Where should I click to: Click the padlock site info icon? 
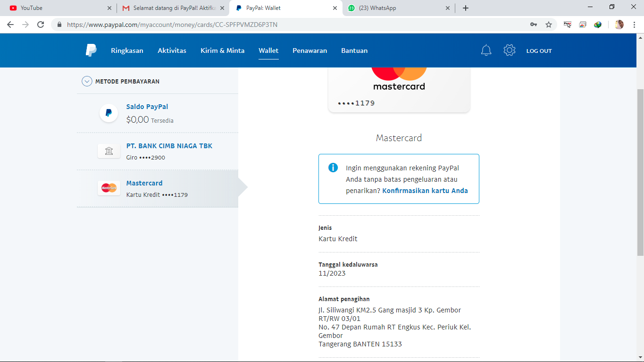pyautogui.click(x=59, y=25)
